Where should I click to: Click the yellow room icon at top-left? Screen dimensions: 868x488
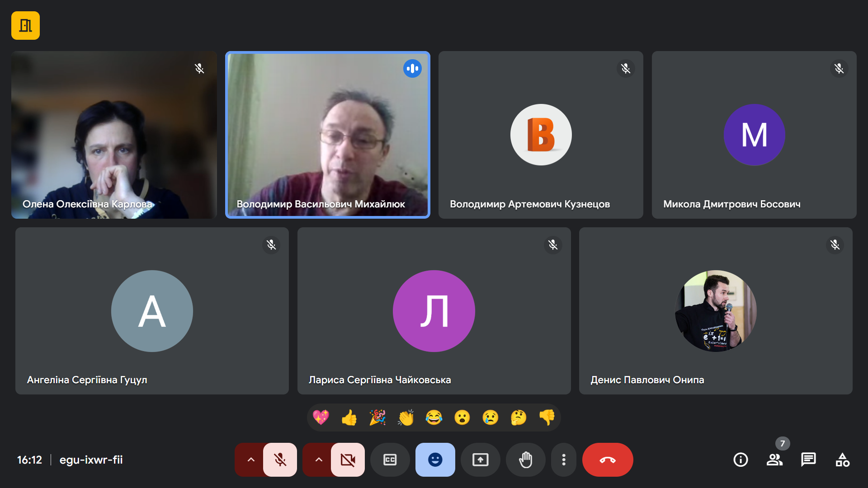(25, 26)
